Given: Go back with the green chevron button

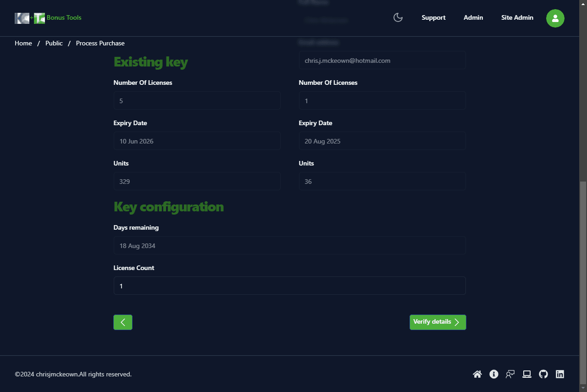Looking at the screenshot, I should tap(123, 322).
